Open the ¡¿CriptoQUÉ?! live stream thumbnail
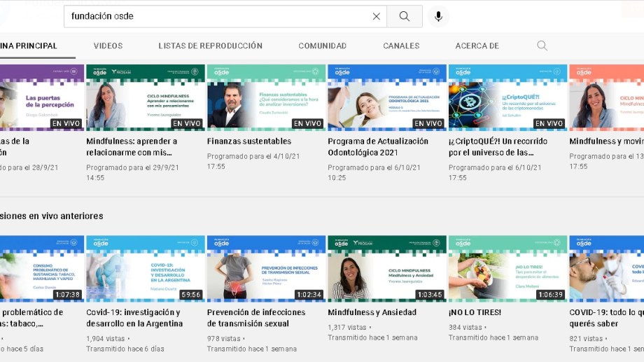Screen dimensions: 644x362 [x=507, y=97]
